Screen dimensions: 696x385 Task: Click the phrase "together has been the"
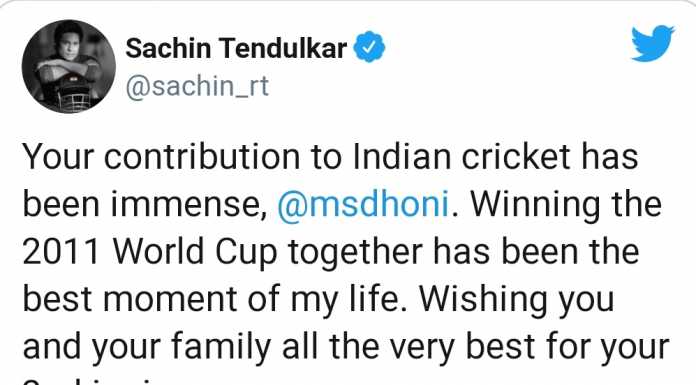[x=464, y=251]
